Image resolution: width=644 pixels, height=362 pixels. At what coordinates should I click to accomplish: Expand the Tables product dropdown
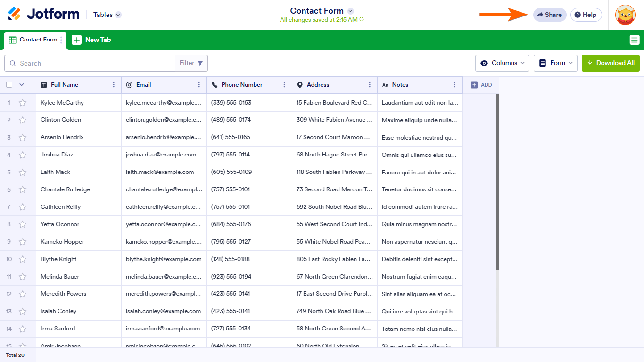(x=107, y=15)
